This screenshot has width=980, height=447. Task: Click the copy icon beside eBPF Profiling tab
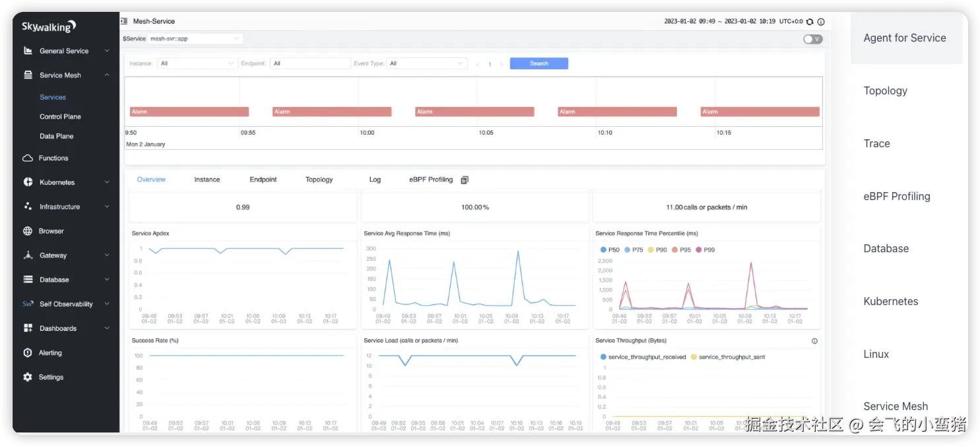pos(465,180)
